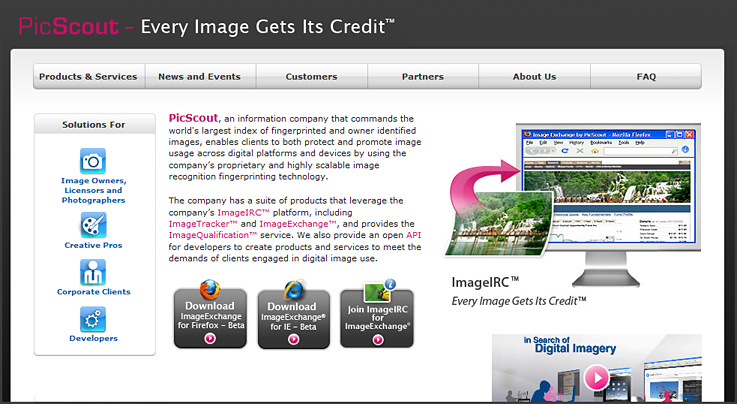
Task: Open the API link in the paragraph
Action: 414,235
